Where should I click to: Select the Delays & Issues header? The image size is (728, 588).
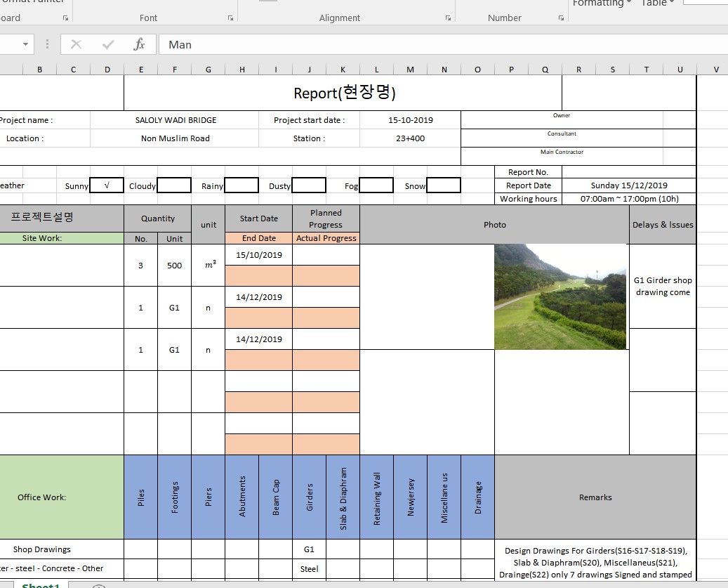[x=663, y=225]
